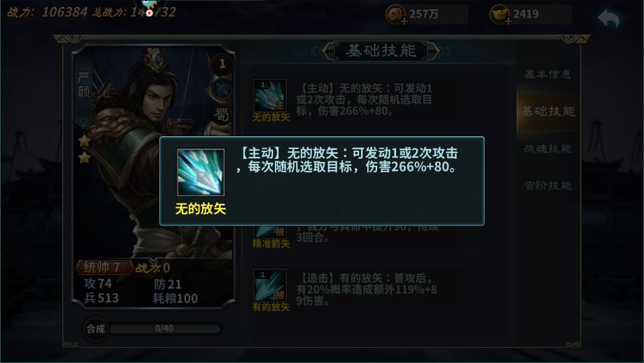Open the 基本信息 tab
The image size is (644, 363).
(548, 74)
